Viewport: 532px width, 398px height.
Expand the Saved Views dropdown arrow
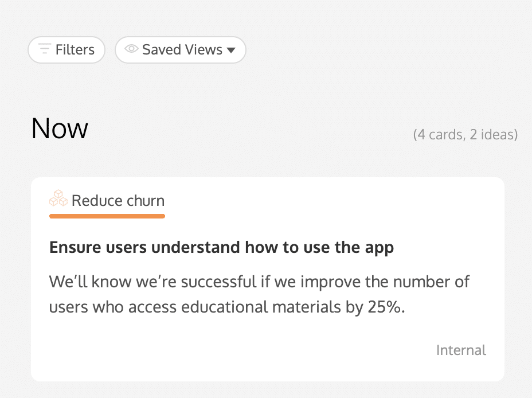click(x=231, y=50)
